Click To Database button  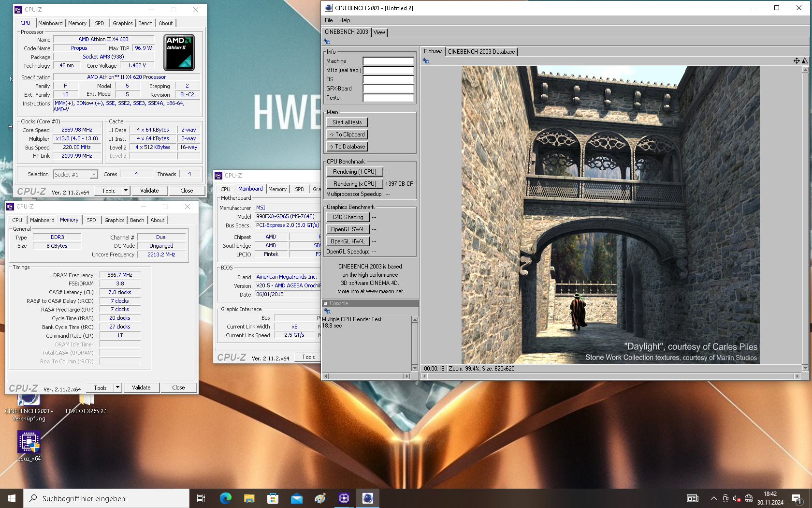click(x=347, y=147)
